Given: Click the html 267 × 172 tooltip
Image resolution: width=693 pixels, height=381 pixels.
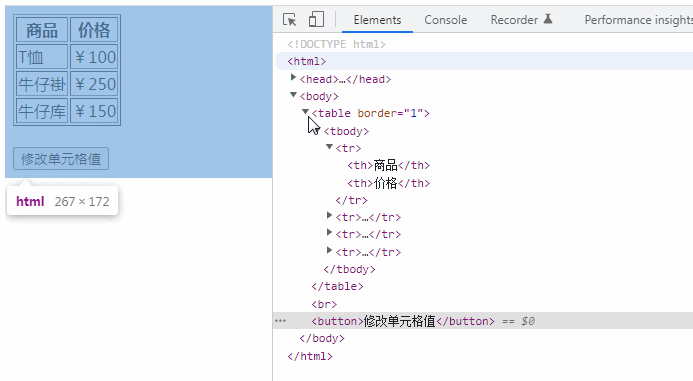Looking at the screenshot, I should tap(62, 201).
